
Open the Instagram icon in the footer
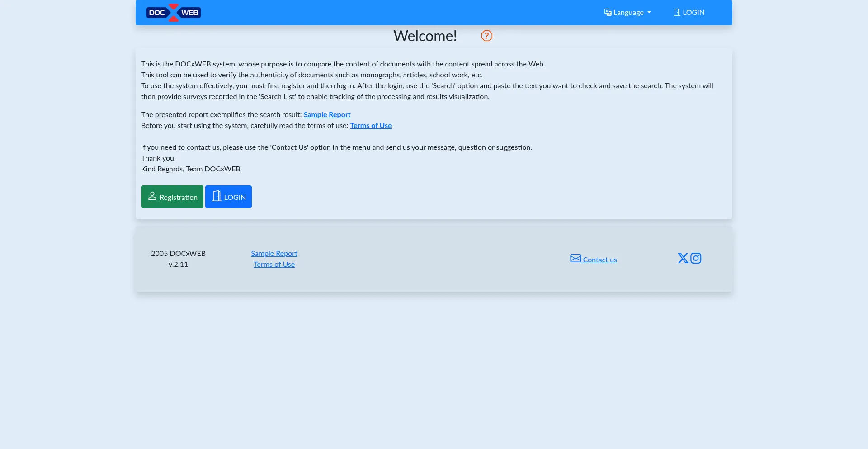(x=696, y=258)
